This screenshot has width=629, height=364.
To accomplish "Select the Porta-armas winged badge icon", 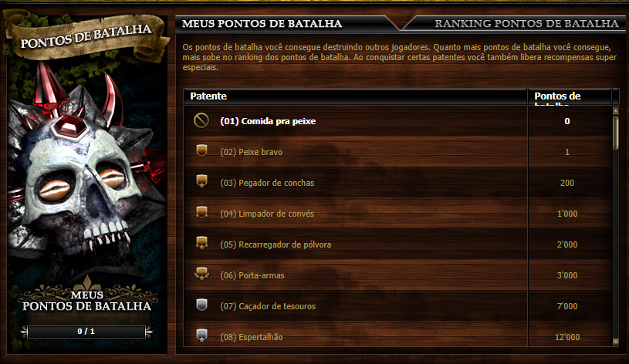I will pyautogui.click(x=201, y=274).
